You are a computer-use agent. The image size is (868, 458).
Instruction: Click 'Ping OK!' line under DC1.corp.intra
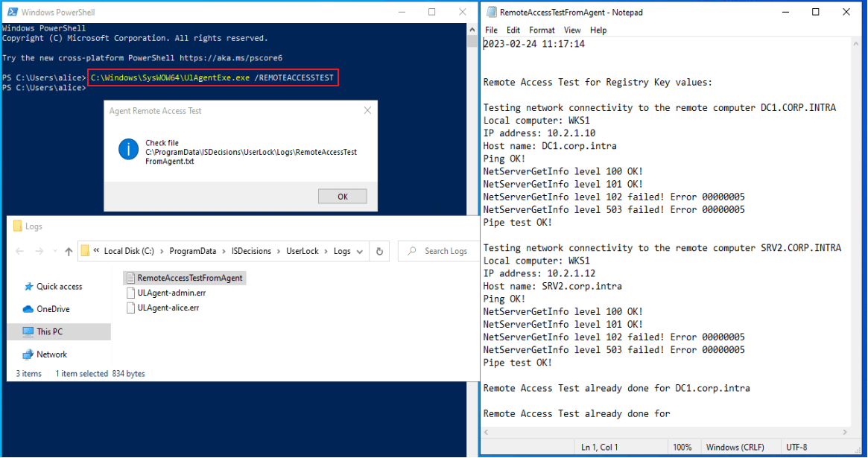click(504, 159)
